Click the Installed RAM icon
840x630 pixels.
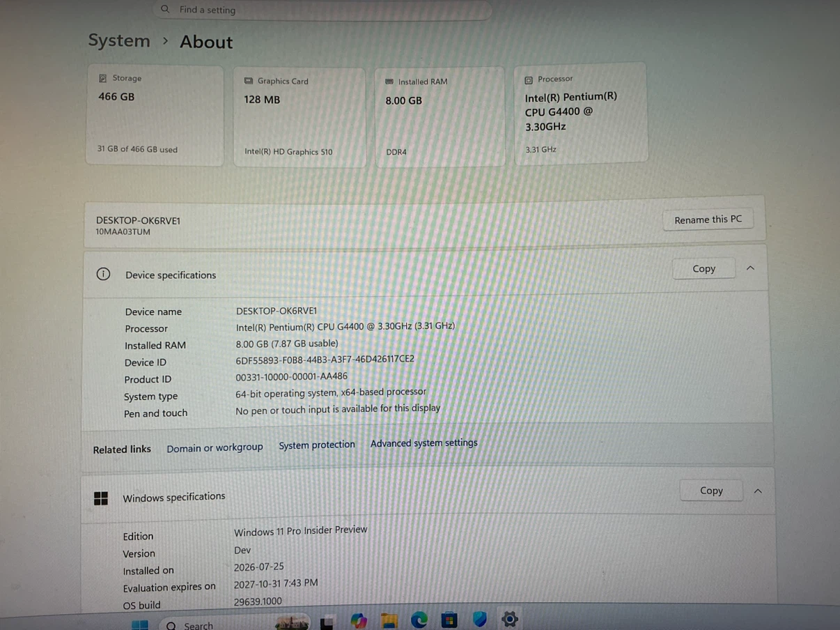(x=389, y=82)
